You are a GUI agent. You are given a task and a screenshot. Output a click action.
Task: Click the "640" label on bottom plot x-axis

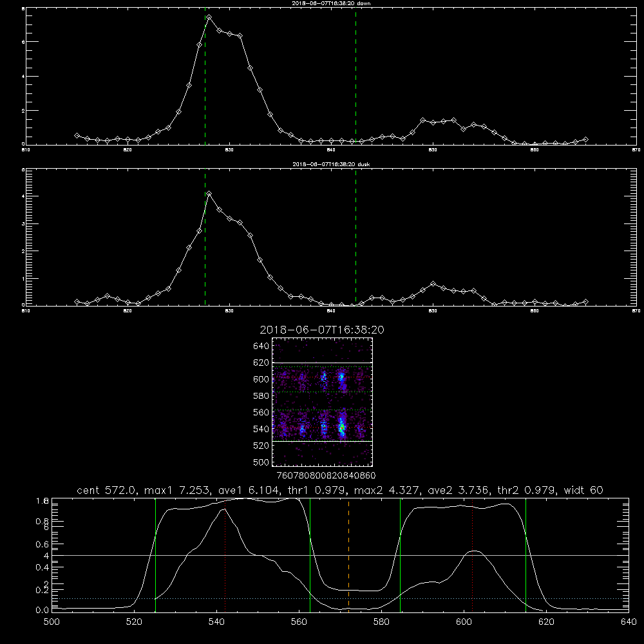[629, 622]
